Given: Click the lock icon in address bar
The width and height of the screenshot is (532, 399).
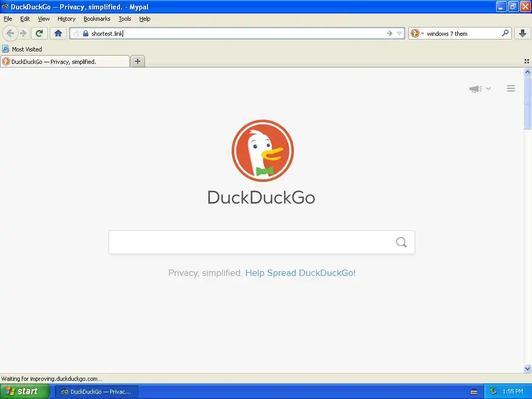Looking at the screenshot, I should pyautogui.click(x=86, y=33).
